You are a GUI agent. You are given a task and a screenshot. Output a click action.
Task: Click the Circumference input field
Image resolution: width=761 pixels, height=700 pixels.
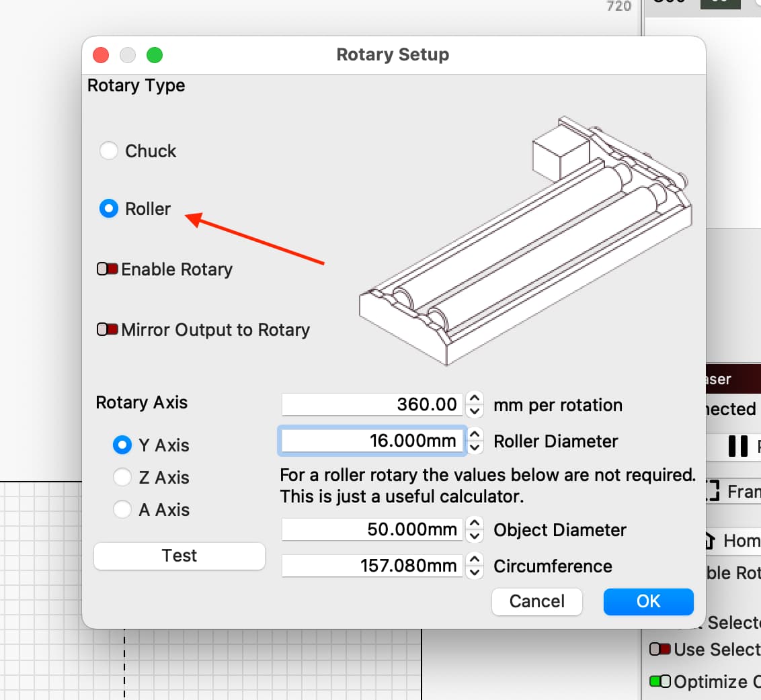372,566
